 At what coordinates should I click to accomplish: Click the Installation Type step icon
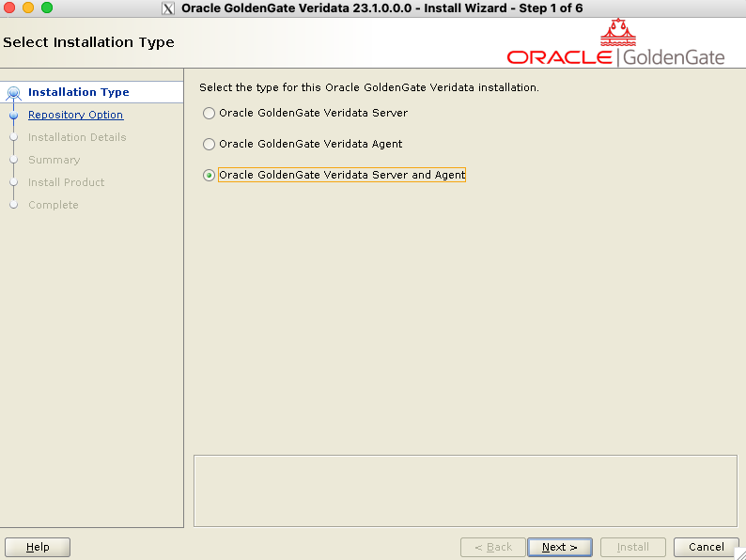click(13, 93)
